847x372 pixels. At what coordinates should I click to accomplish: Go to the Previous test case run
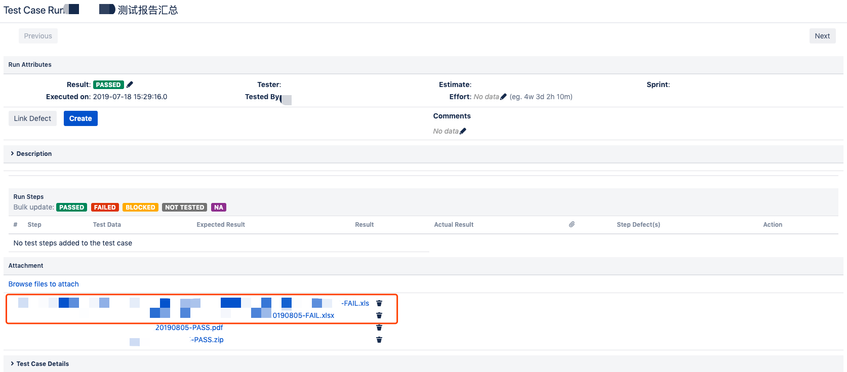pyautogui.click(x=38, y=36)
